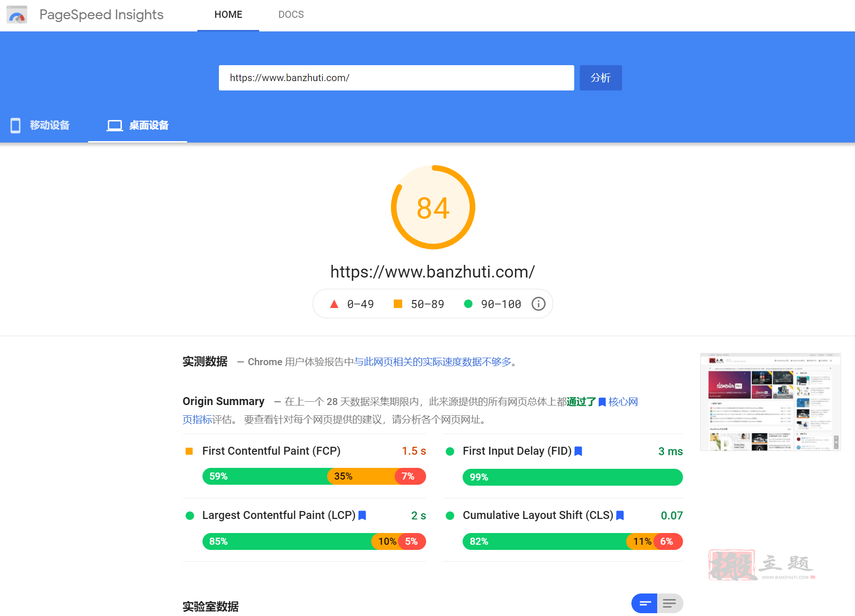Click the green dot beside Largest Contentful Paint
This screenshot has width=855, height=616.
(x=190, y=516)
